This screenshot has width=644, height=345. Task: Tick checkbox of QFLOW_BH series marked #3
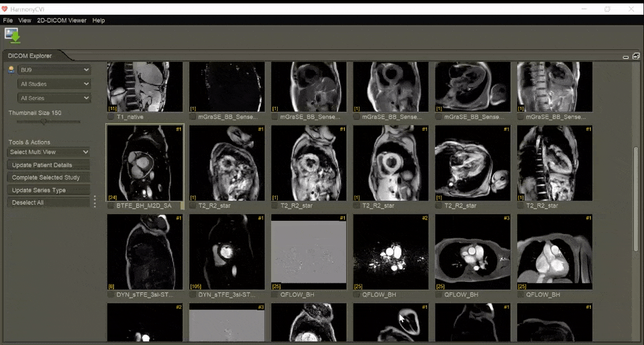pos(439,295)
